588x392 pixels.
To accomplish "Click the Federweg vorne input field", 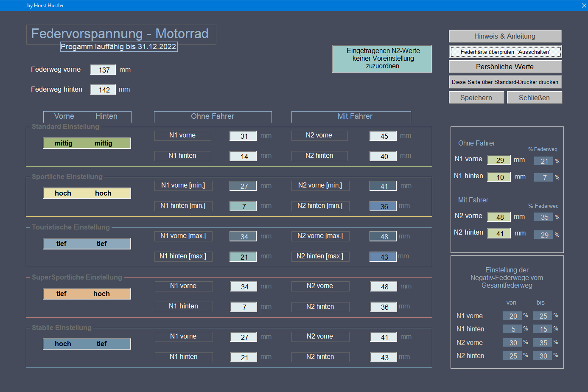I will coord(104,70).
